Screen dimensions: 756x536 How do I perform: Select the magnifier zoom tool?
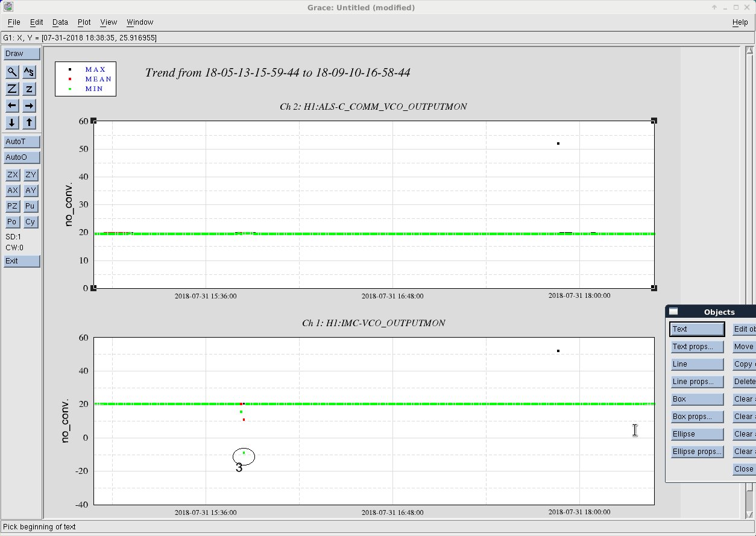(x=12, y=72)
